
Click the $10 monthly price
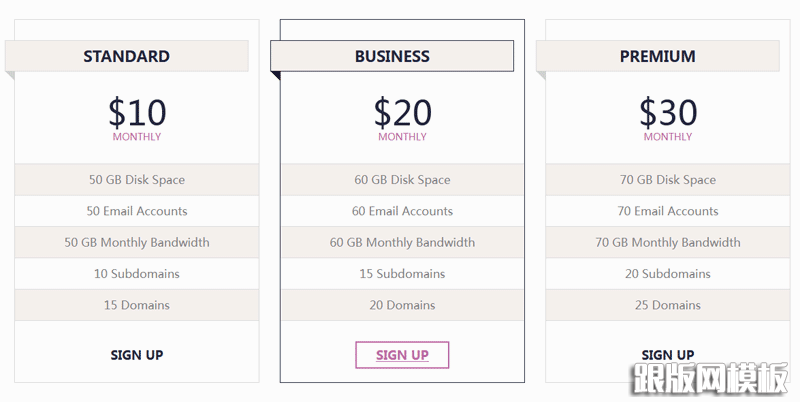coord(137,112)
